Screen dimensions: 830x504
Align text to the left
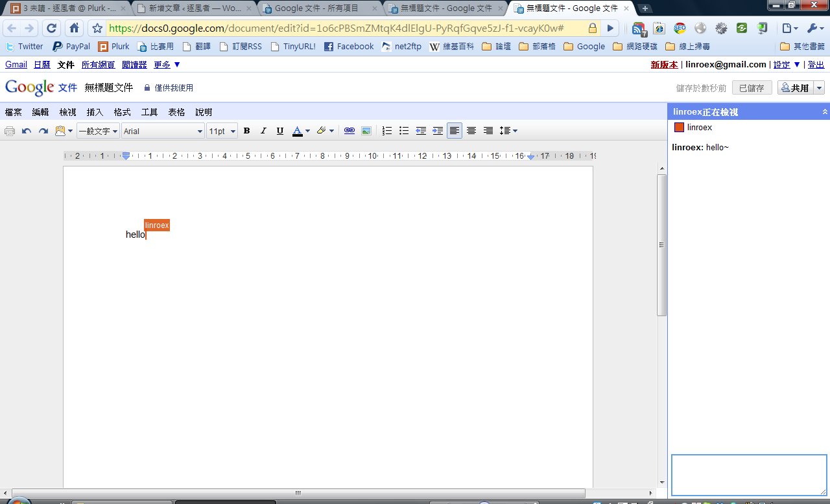pyautogui.click(x=455, y=131)
